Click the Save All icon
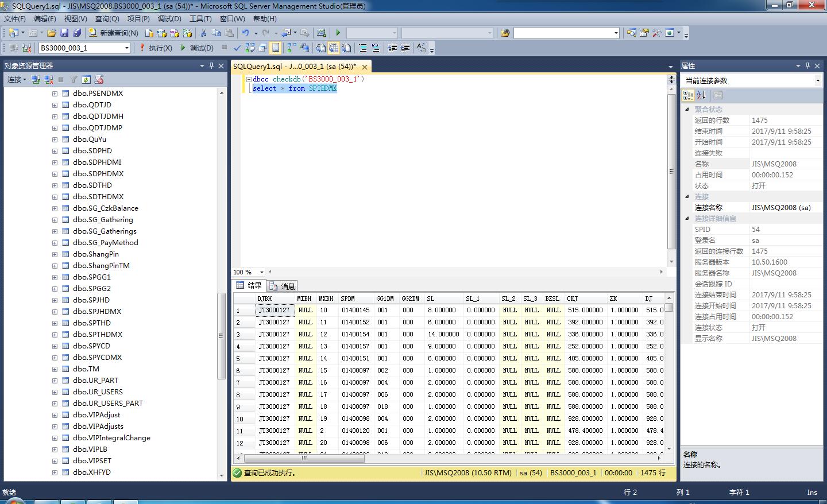Viewport: 827px width, 504px height. coord(76,33)
